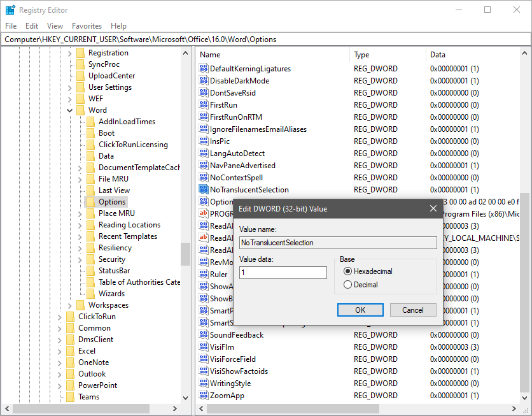532x416 pixels.
Task: Click the DWORD icon beside VisiForceField
Action: point(204,359)
